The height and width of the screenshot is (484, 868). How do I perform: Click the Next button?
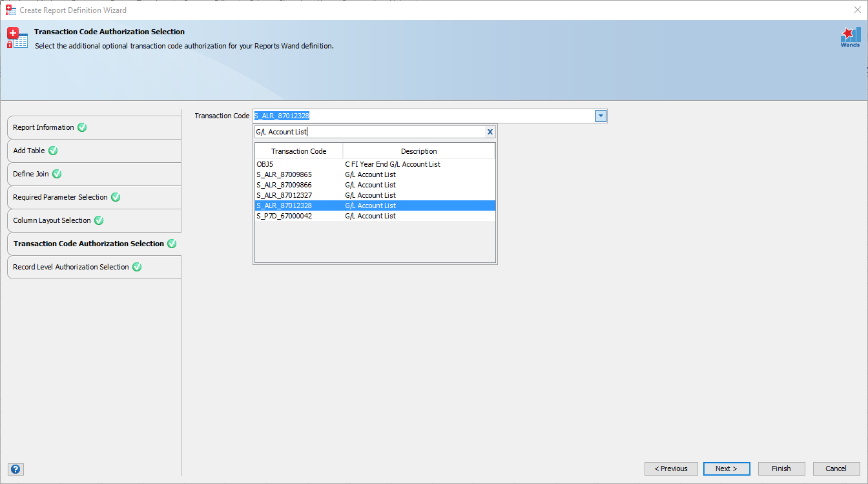(727, 468)
